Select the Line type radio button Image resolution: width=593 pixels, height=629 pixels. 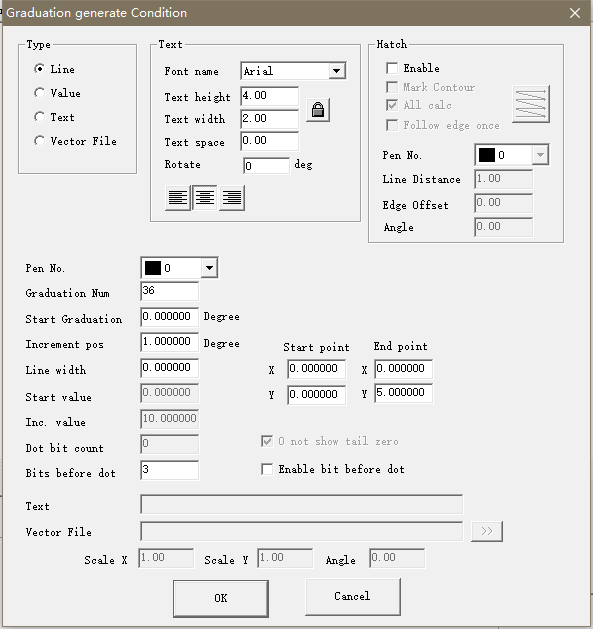tap(39, 69)
